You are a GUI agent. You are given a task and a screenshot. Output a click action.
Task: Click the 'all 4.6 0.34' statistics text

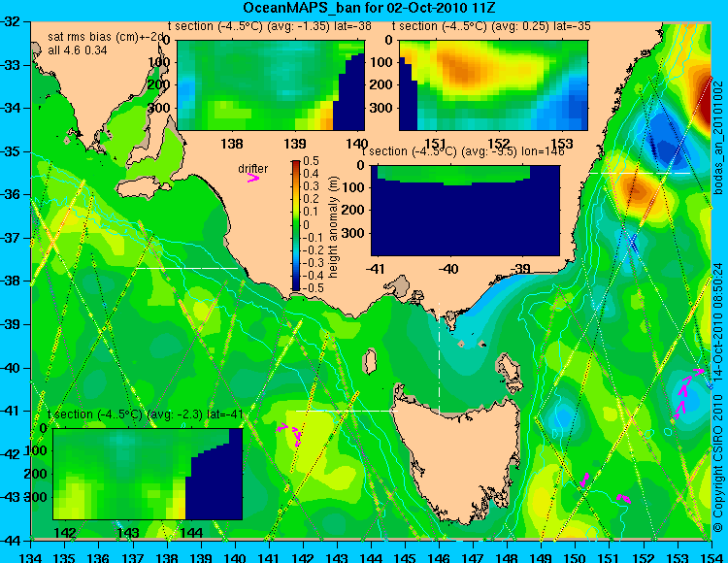point(78,50)
